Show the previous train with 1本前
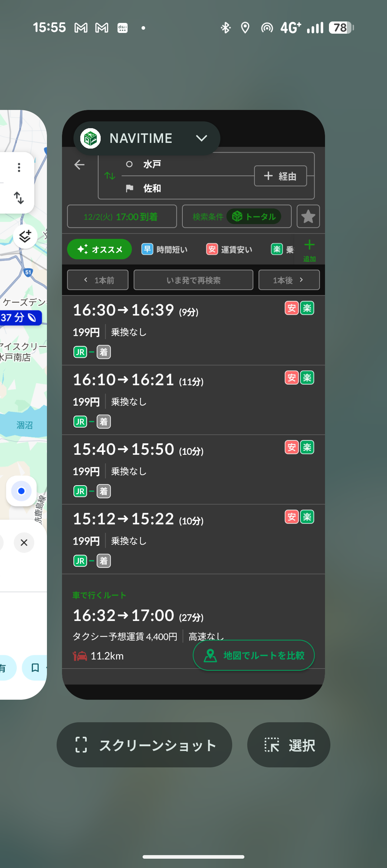Viewport: 387px width, 868px height. [x=98, y=280]
